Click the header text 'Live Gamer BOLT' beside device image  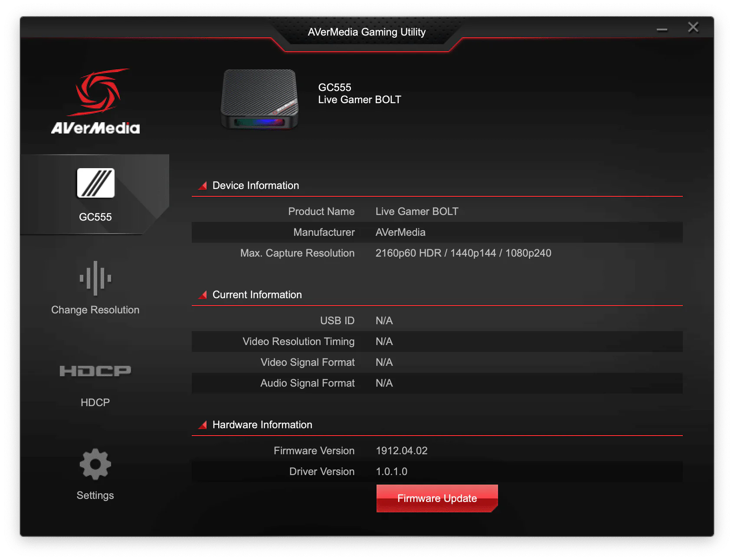click(360, 100)
